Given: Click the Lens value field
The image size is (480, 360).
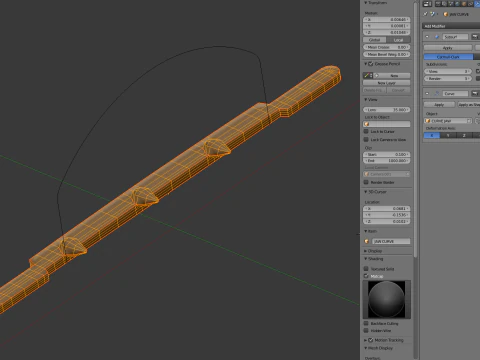Looking at the screenshot, I should click(x=387, y=109).
